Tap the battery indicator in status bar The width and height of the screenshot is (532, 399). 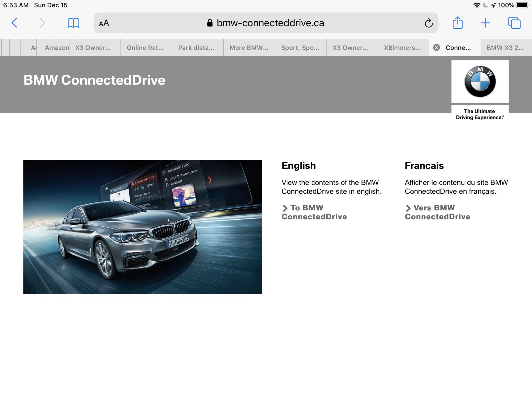click(x=522, y=5)
